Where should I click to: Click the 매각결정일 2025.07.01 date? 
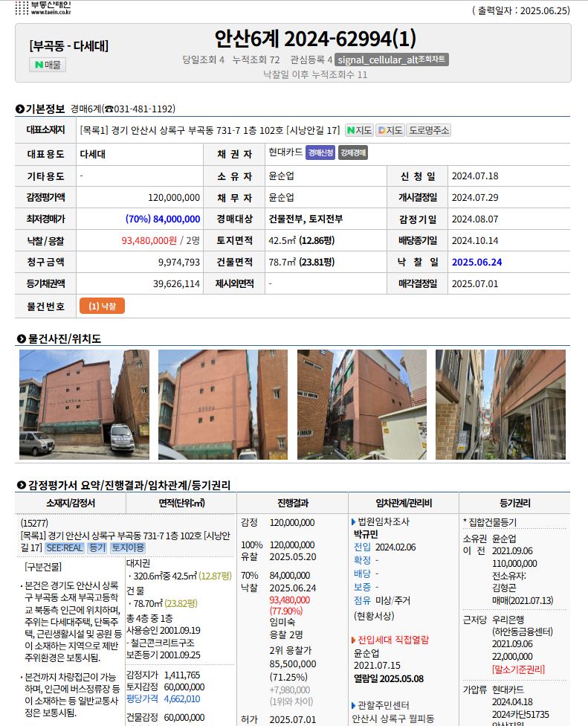click(475, 283)
